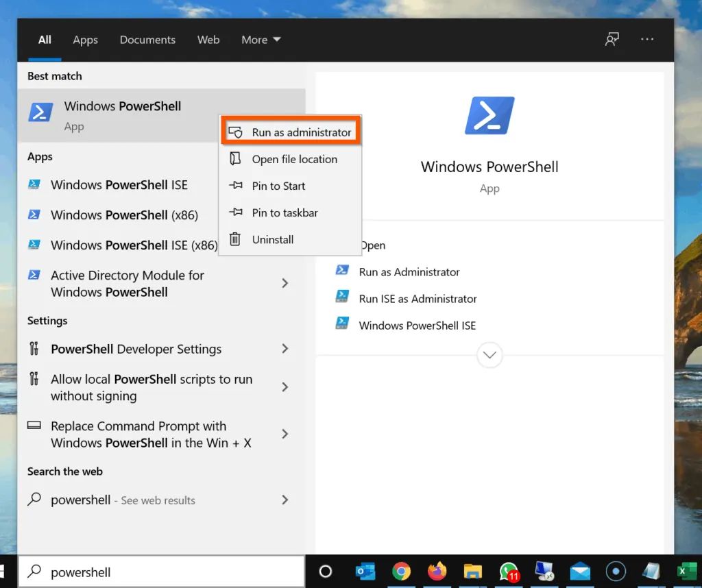Viewport: 702px width, 588px height.
Task: Open PowerShell from the taskbar
Action: click(544, 571)
